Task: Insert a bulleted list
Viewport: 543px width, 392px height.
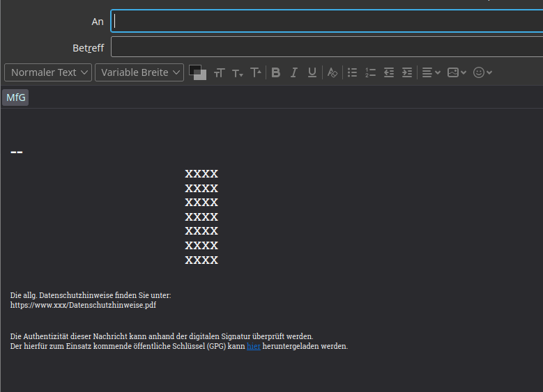Action: point(353,72)
